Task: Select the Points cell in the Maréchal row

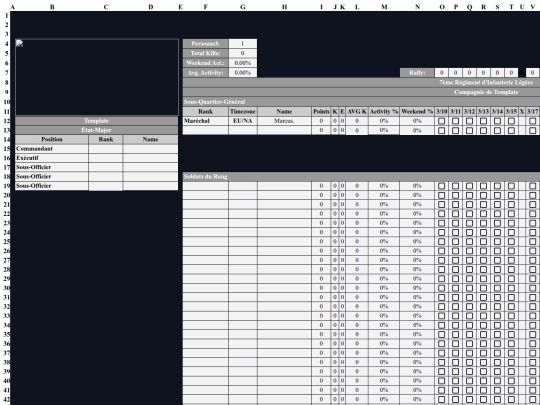Action: tap(321, 121)
